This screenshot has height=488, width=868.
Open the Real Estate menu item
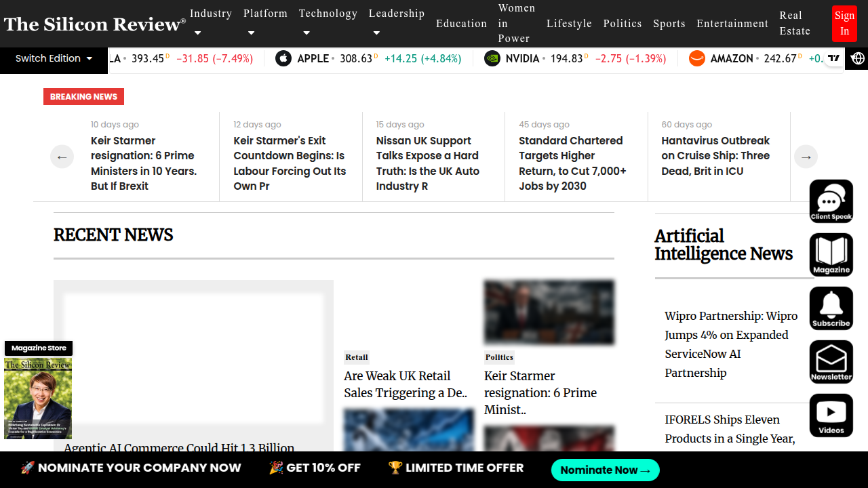click(795, 23)
